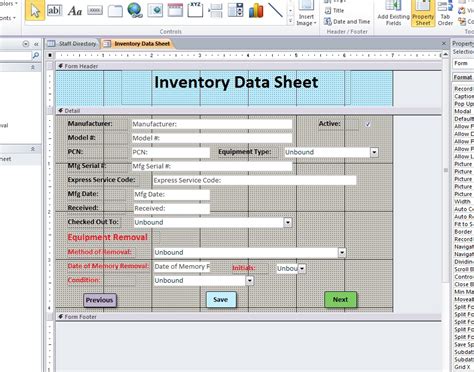Expand the Condition combo box arrow

[x=250, y=281]
